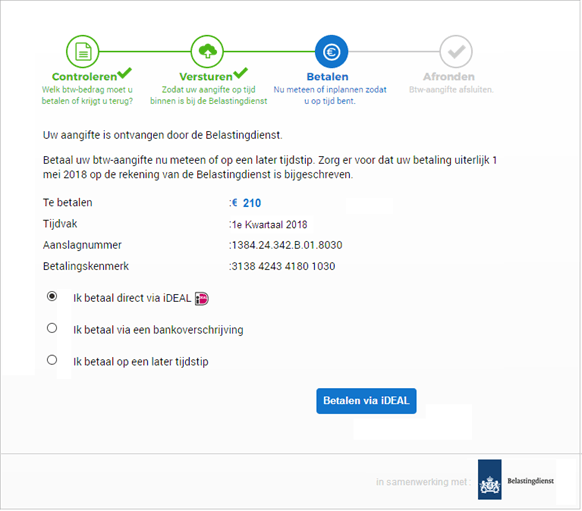The image size is (582, 511).
Task: Select 'Ik betaal via een bankoverschrijving' option
Action: [x=52, y=328]
